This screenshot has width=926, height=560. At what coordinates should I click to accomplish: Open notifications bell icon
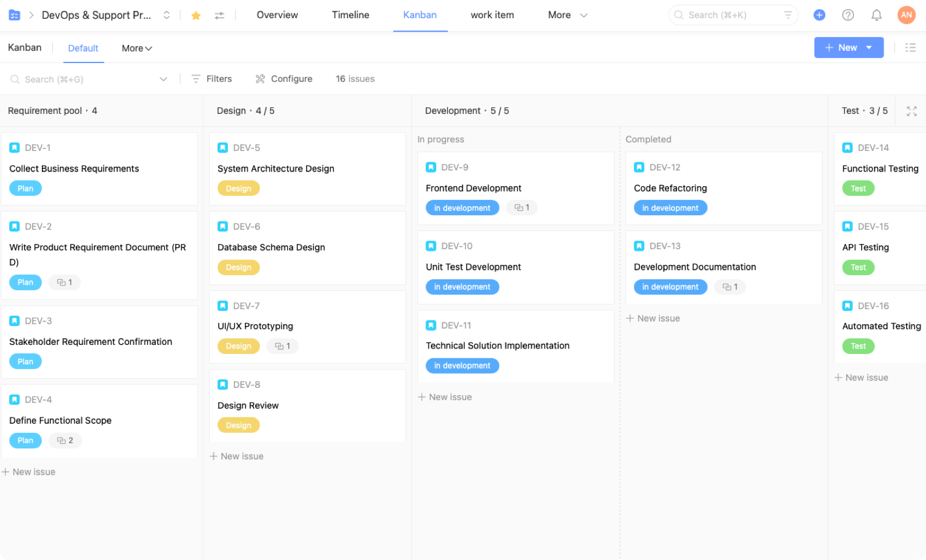(x=876, y=15)
